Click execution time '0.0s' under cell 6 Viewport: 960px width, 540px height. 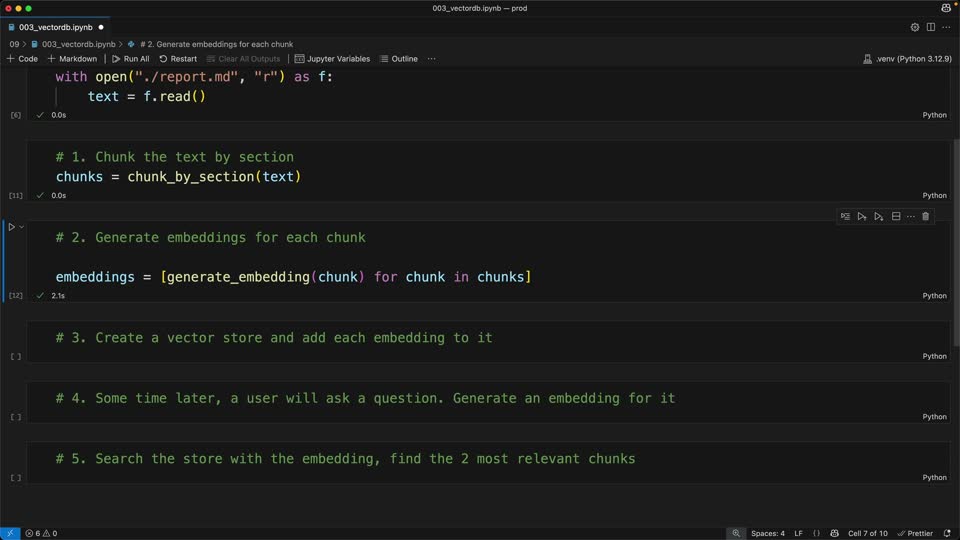point(58,115)
